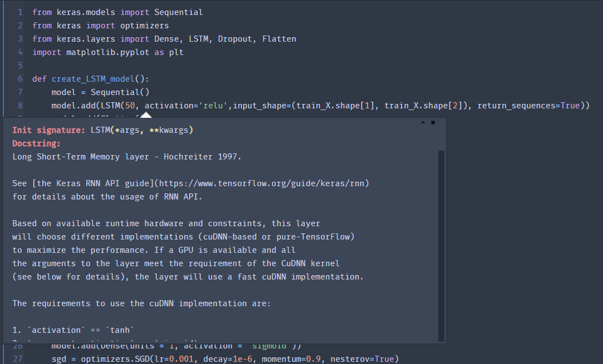The height and width of the screenshot is (364, 603).
Task: Click line number 27 in the gutter
Action: coord(18,359)
